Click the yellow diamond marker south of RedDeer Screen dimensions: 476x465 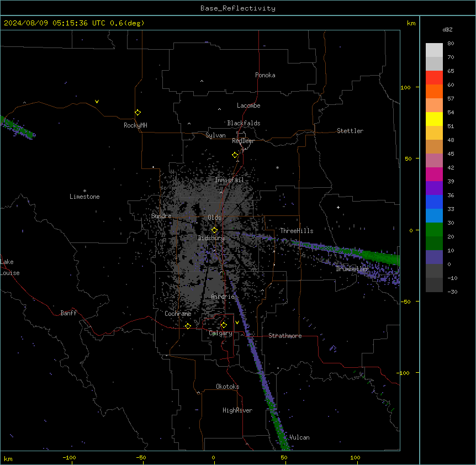click(235, 155)
